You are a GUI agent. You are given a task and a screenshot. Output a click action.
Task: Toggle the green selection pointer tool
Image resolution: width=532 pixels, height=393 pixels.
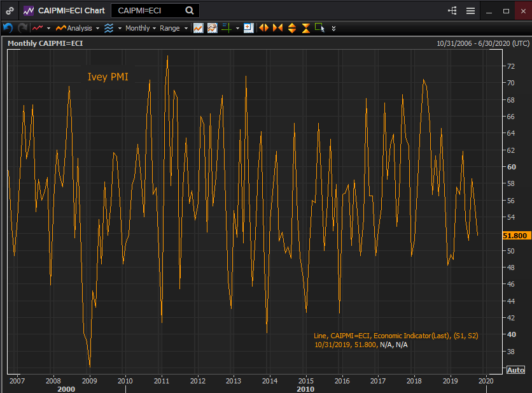point(319,28)
